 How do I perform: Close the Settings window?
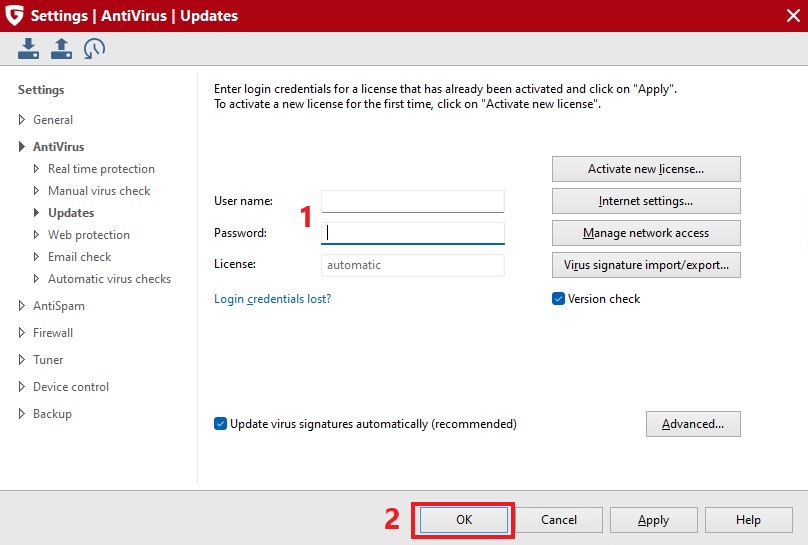pyautogui.click(x=793, y=15)
